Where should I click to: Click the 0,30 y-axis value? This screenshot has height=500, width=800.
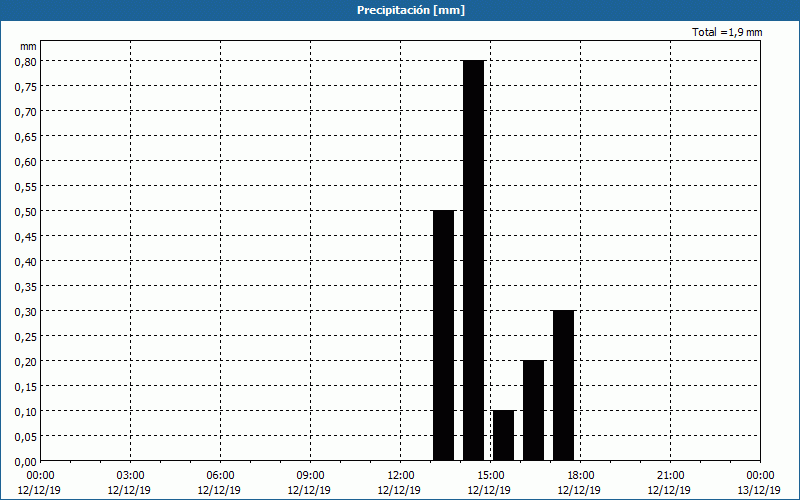click(x=26, y=312)
